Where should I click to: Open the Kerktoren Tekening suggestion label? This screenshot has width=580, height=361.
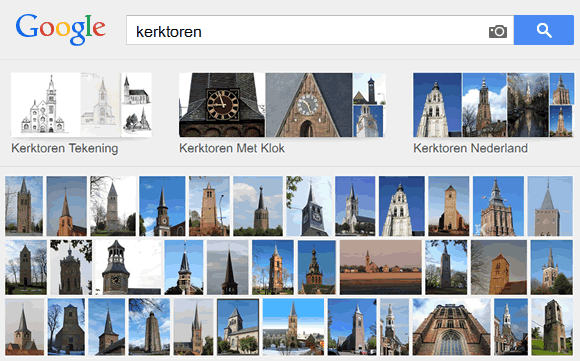(x=65, y=148)
